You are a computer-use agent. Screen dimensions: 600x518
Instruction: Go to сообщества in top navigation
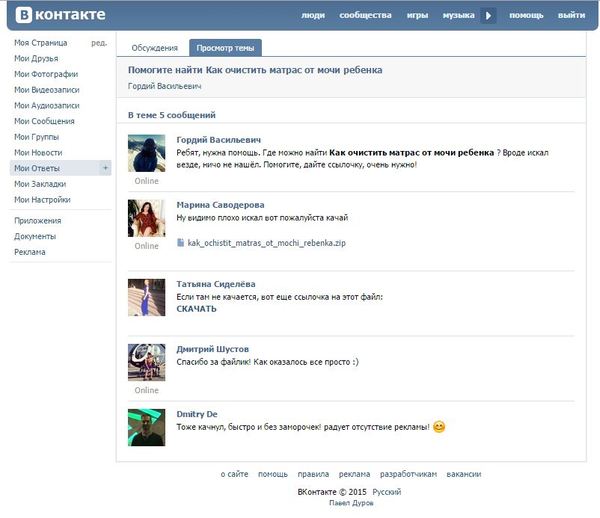[365, 16]
